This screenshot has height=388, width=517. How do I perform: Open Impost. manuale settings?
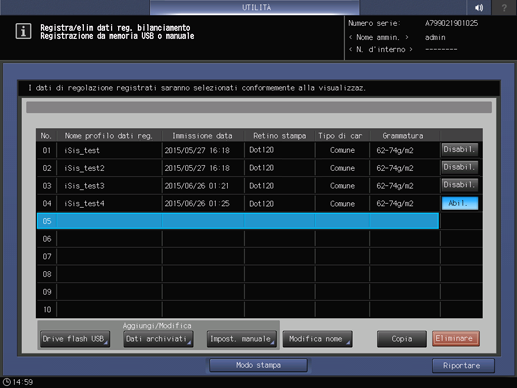[242, 339]
